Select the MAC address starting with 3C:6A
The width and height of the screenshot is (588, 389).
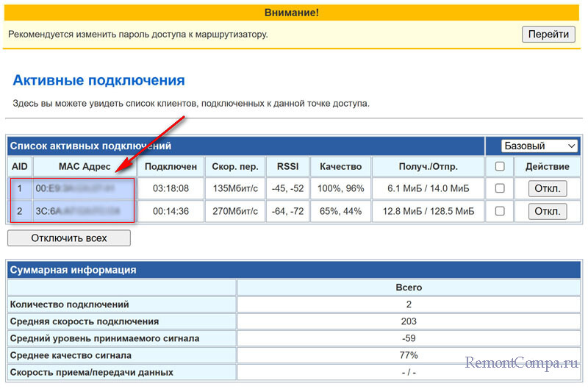coord(77,212)
